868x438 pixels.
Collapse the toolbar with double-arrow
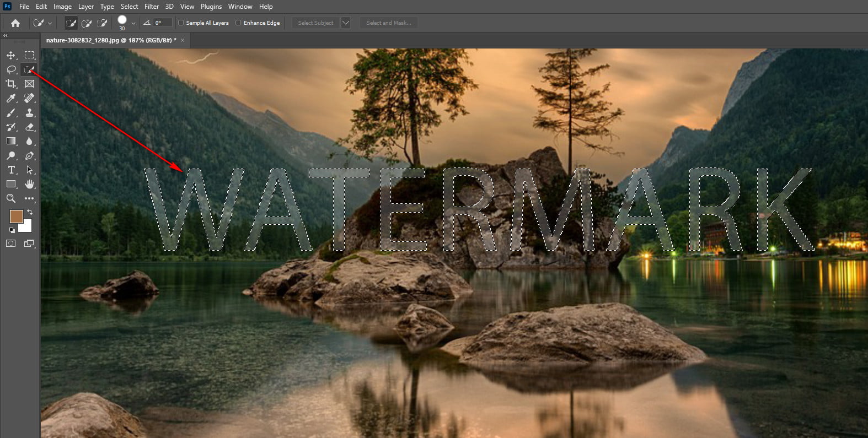point(6,35)
